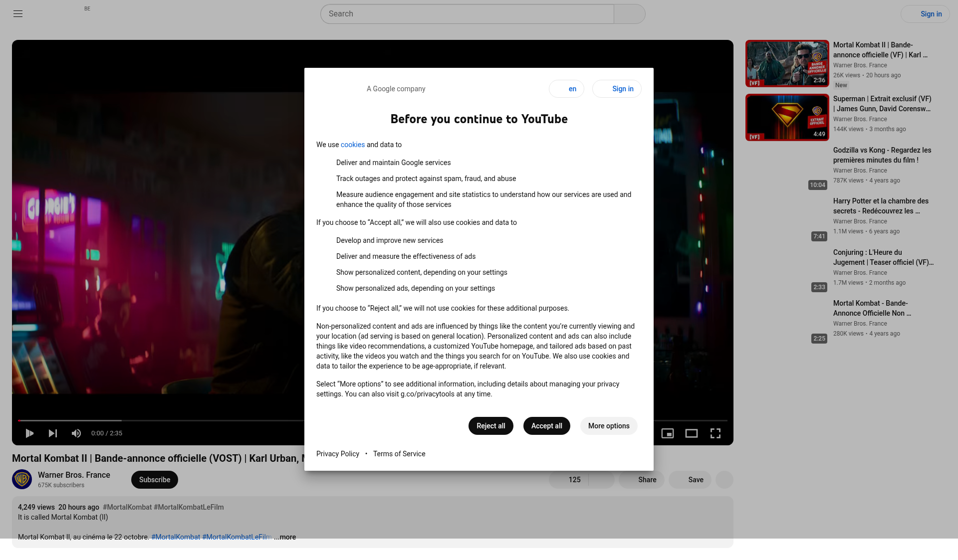
Task: Open the Terms of Service link
Action: click(x=399, y=454)
